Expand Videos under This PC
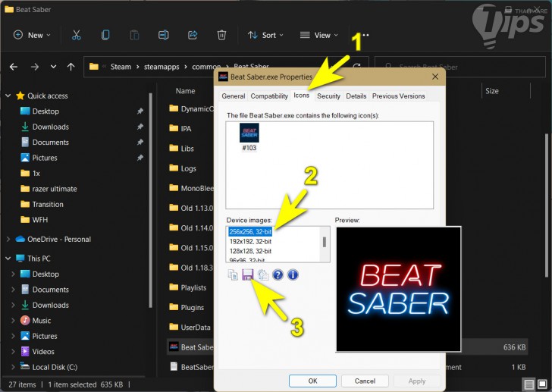Viewport: 552px width, 392px height. [14, 351]
